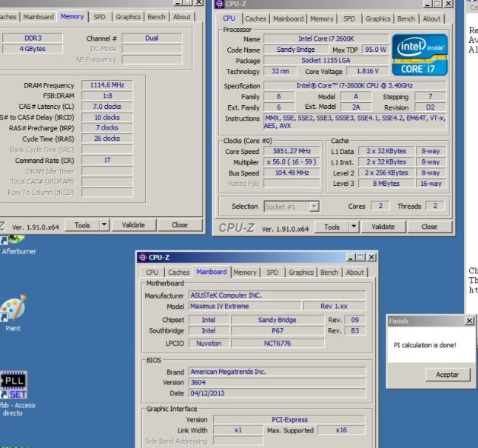Click the FSB:DRAM 1:8 value
478x448 pixels.
pos(107,96)
